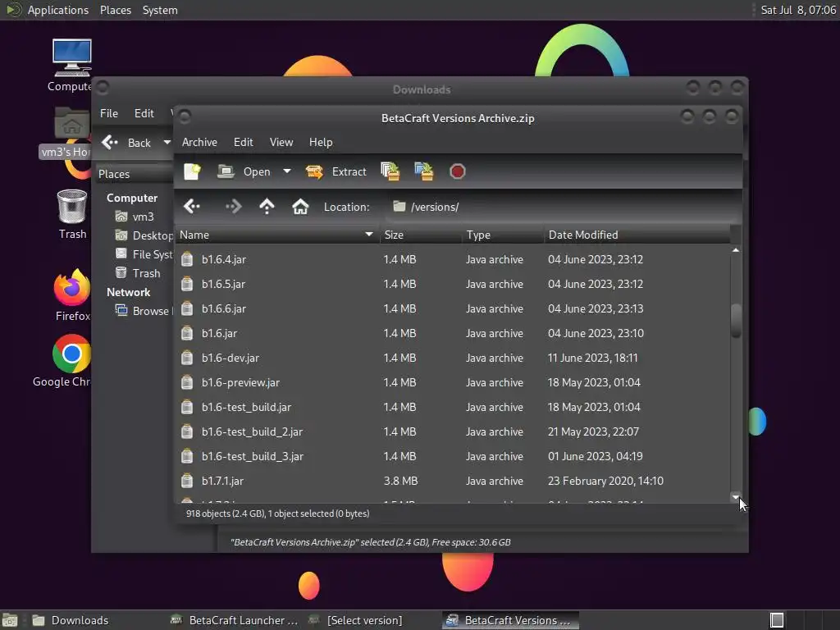The height and width of the screenshot is (630, 840).
Task: Select the b1.6.jar file
Action: (453, 333)
